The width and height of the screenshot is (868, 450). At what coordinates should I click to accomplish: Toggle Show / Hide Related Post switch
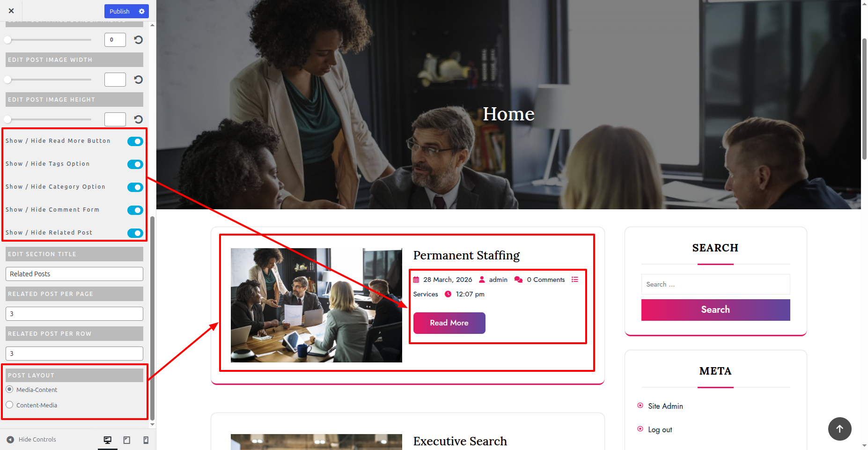(x=135, y=233)
